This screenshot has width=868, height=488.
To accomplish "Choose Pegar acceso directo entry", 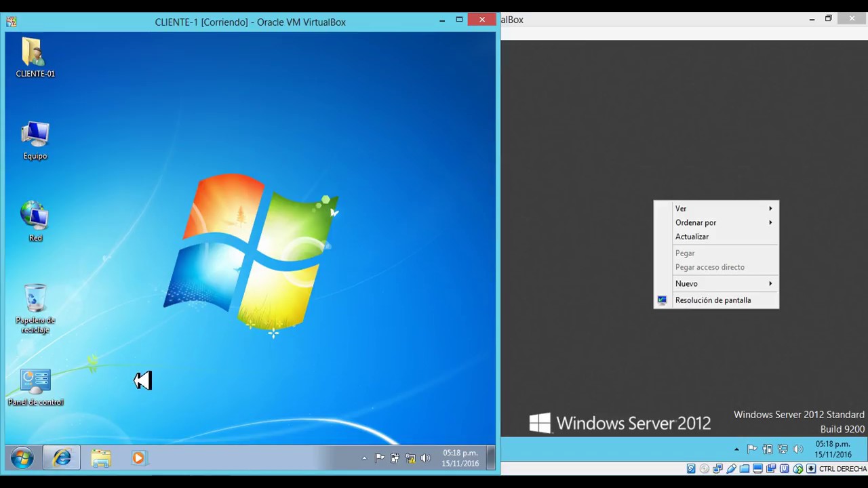I will (x=716, y=267).
